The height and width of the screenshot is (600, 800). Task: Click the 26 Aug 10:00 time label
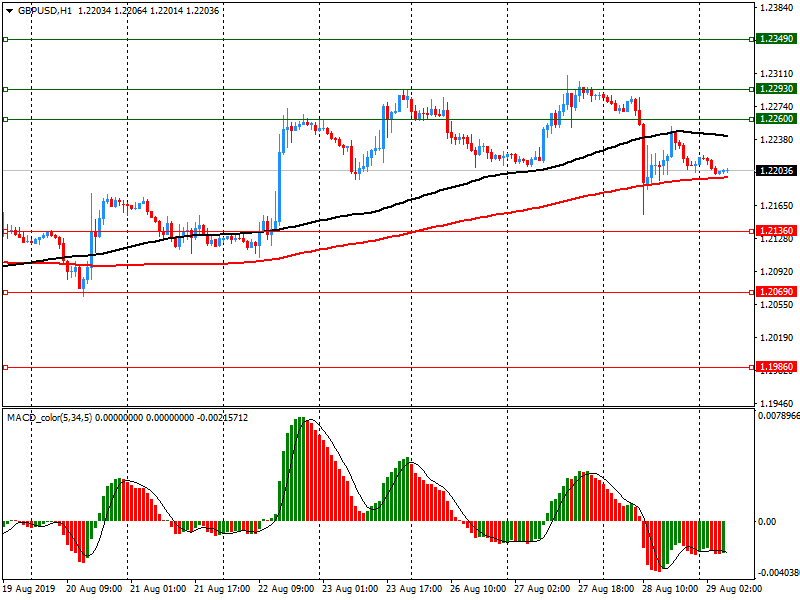tap(478, 589)
